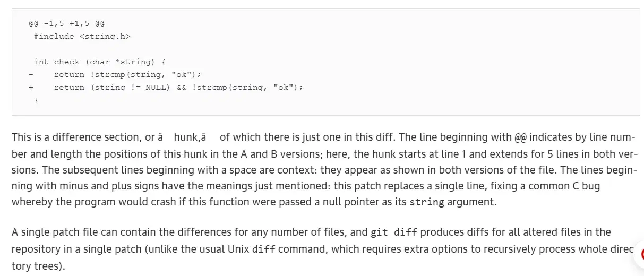The height and width of the screenshot is (276, 644).
Task: Click the inline "@@" code in the paragraph
Action: [x=520, y=137]
